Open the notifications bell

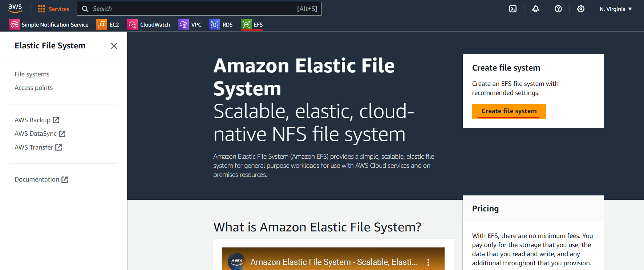tap(536, 9)
